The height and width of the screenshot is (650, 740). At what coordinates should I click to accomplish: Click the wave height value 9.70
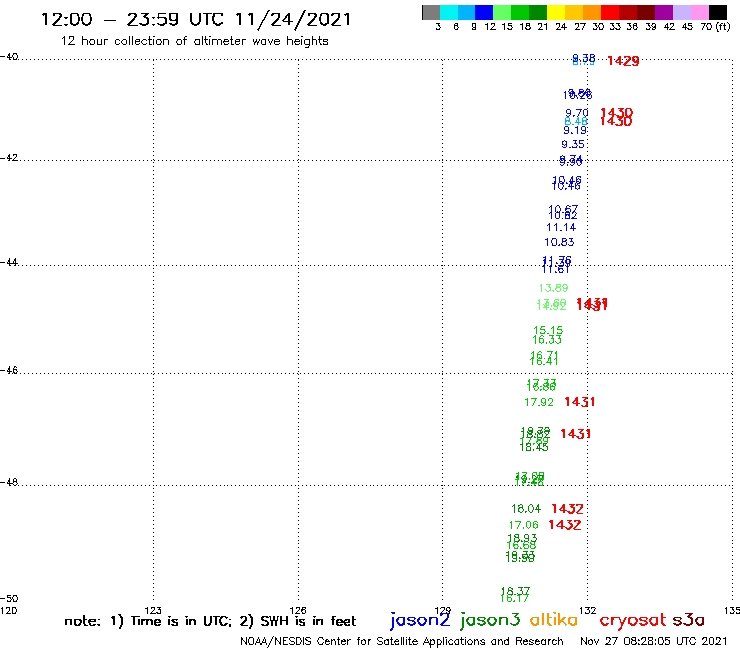[577, 113]
